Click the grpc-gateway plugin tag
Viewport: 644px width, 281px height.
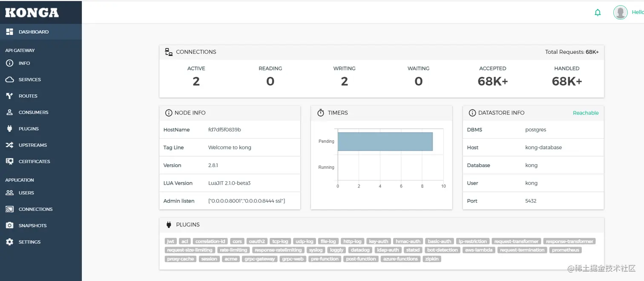pyautogui.click(x=260, y=259)
